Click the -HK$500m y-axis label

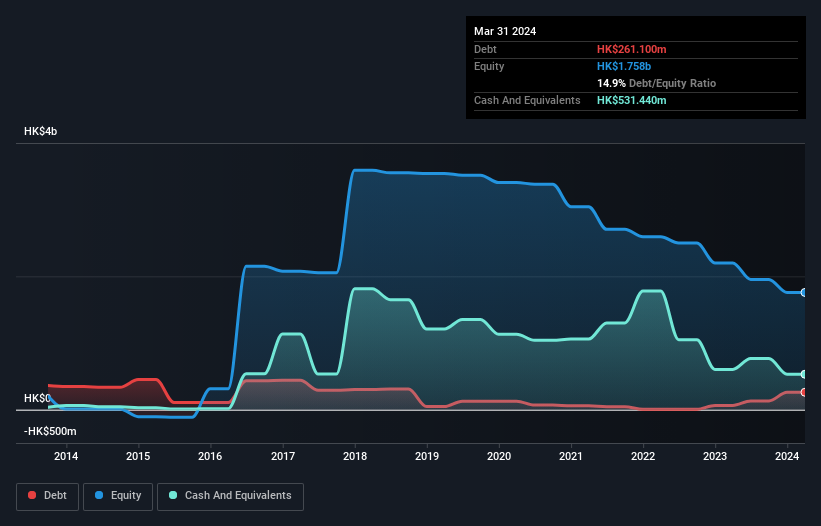point(50,431)
